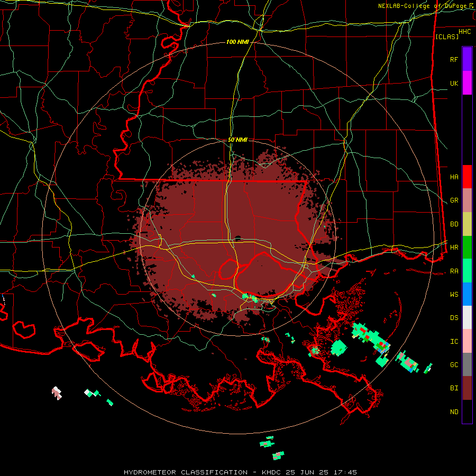Click the Hydrometeor Classification KHDC title text
The width and height of the screenshot is (476, 476).
241,472
